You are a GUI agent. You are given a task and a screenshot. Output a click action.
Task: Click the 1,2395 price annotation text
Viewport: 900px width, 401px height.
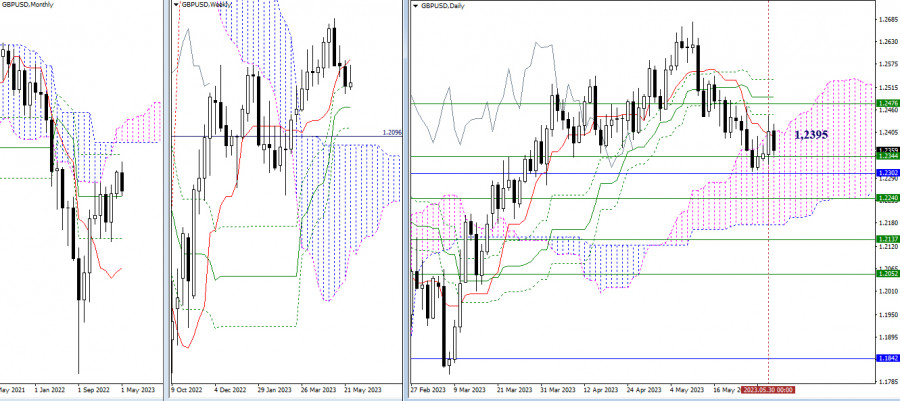tap(811, 134)
